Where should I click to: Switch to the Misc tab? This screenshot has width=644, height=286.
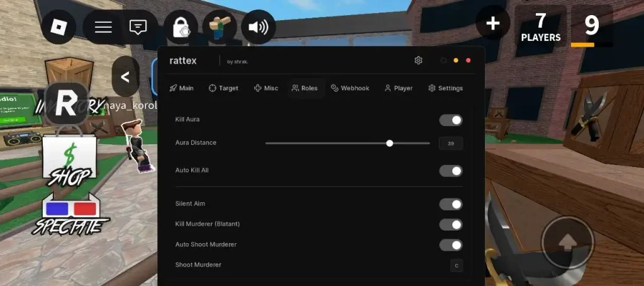[x=266, y=88]
